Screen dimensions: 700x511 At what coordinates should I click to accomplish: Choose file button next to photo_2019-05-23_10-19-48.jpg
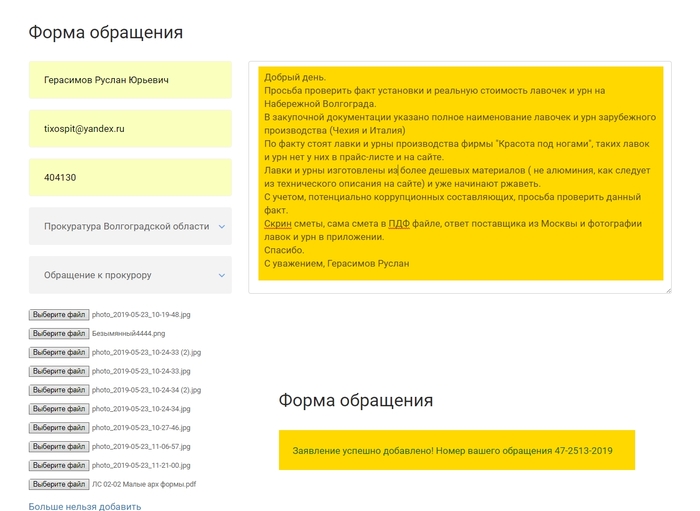[x=59, y=315]
